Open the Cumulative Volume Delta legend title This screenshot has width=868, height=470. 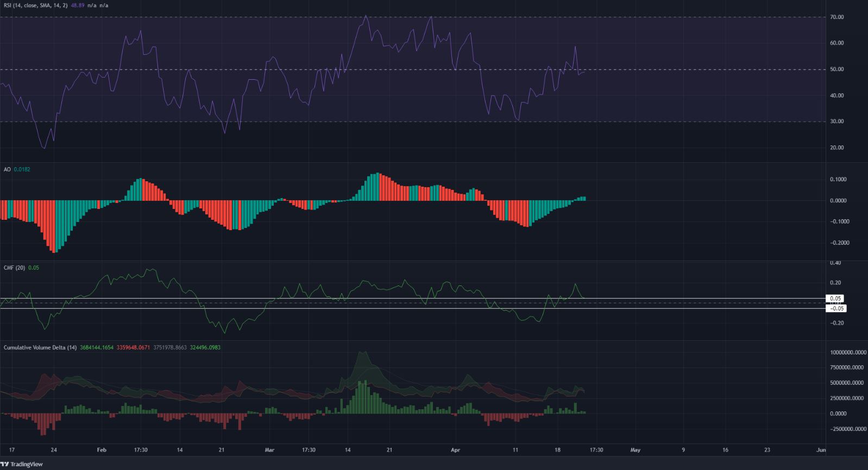pos(40,347)
